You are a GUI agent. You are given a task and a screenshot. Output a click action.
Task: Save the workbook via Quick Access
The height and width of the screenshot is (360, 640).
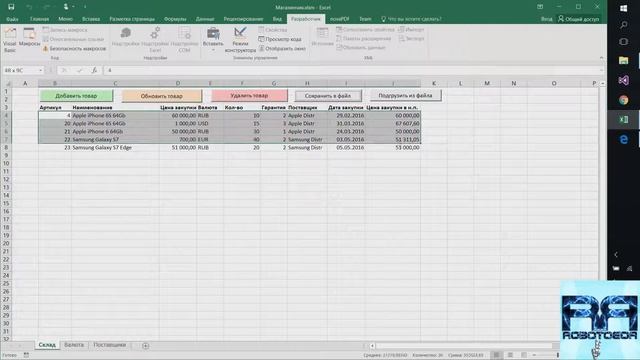pyautogui.click(x=11, y=7)
